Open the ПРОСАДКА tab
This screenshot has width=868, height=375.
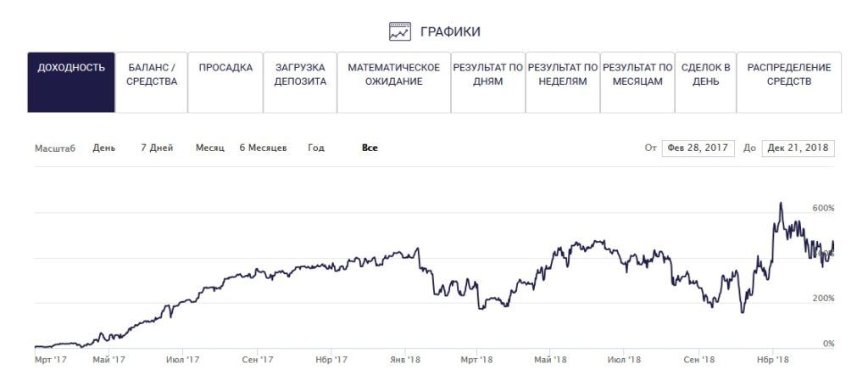point(225,82)
